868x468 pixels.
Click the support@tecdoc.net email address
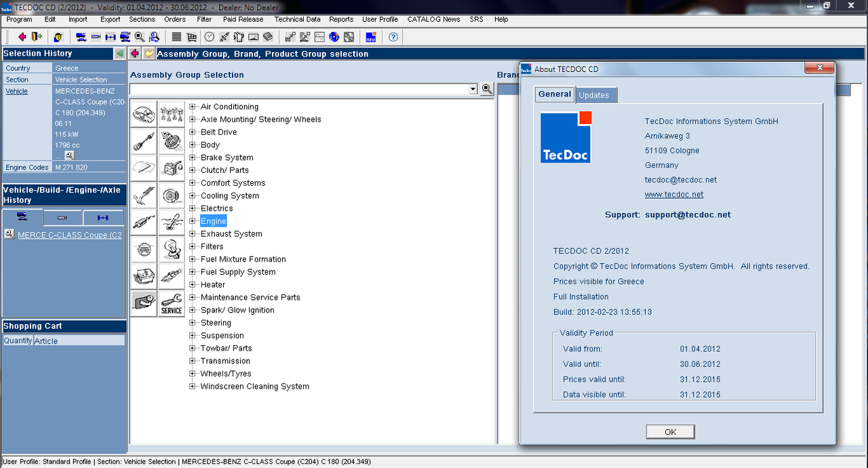tap(688, 214)
